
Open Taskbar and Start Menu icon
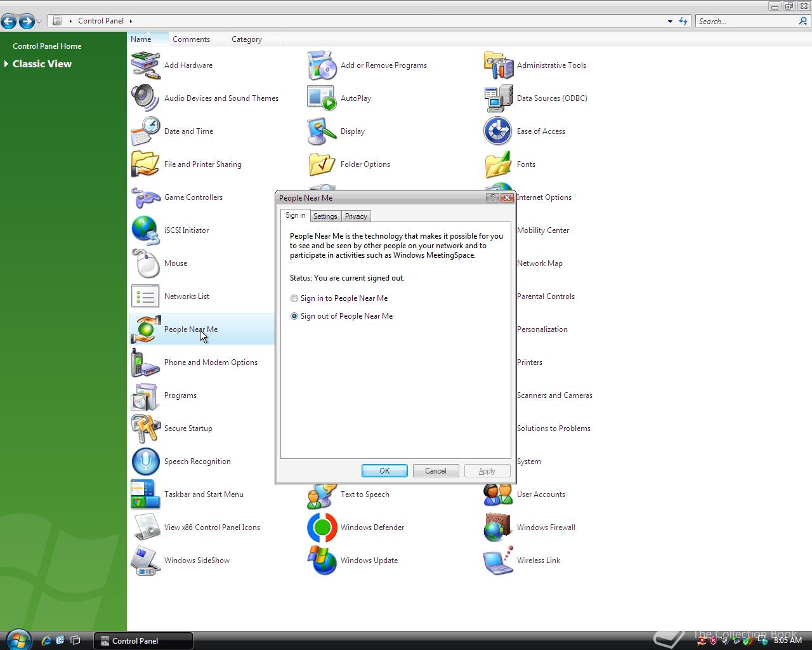[145, 494]
